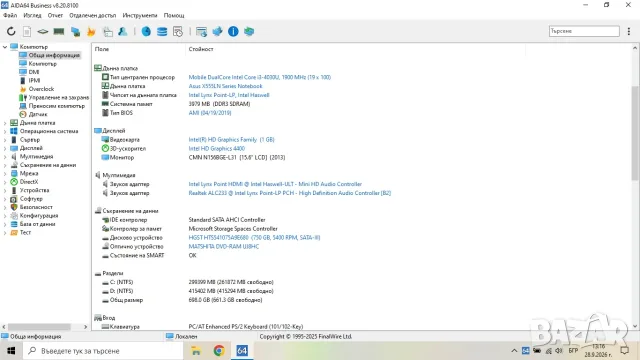Collapse the Компютър tree node
Screen dimensions: 640x360
[x=5, y=47]
